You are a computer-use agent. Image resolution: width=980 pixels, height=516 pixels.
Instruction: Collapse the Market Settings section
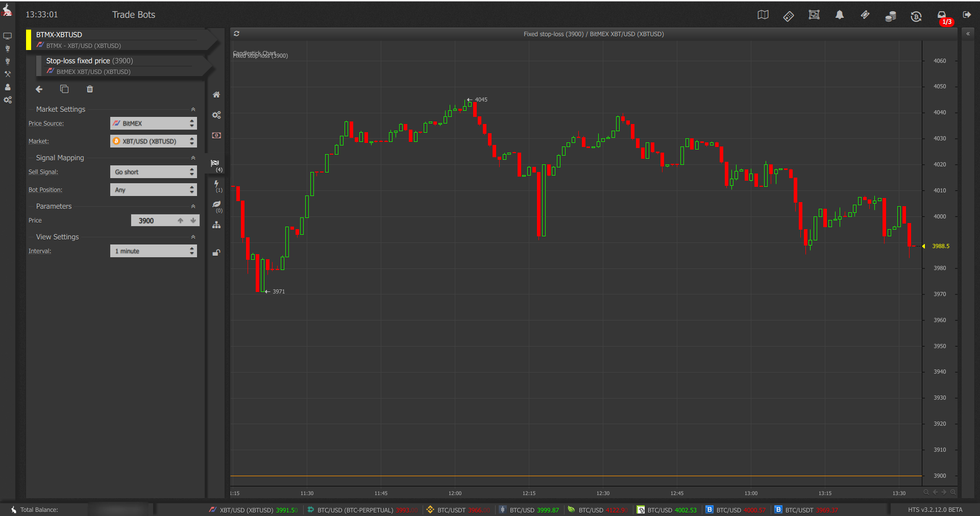click(193, 109)
